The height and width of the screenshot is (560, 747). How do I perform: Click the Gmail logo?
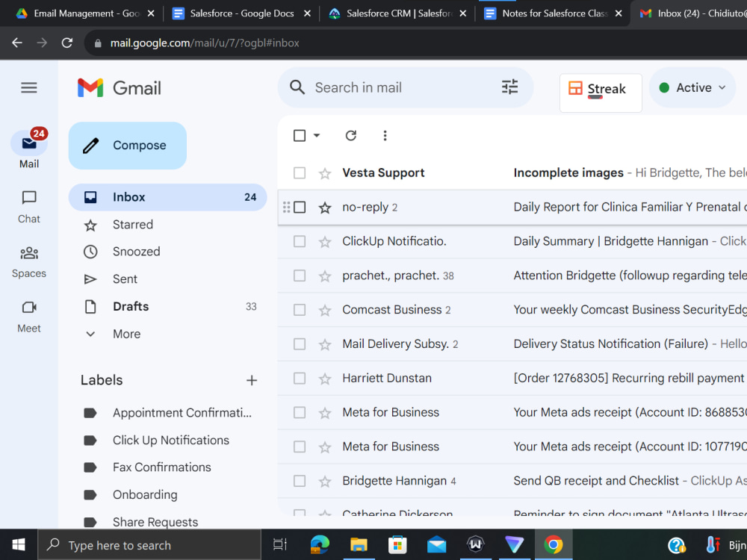tap(119, 88)
